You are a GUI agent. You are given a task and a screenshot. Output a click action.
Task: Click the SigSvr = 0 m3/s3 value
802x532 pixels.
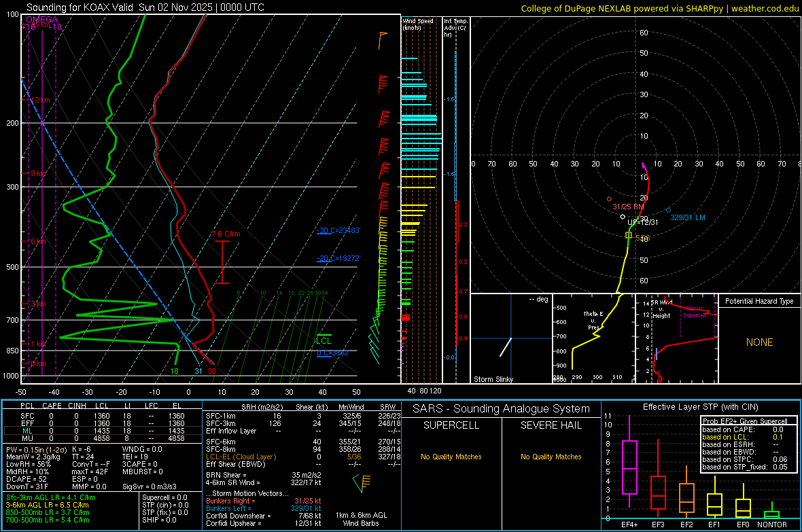point(150,486)
